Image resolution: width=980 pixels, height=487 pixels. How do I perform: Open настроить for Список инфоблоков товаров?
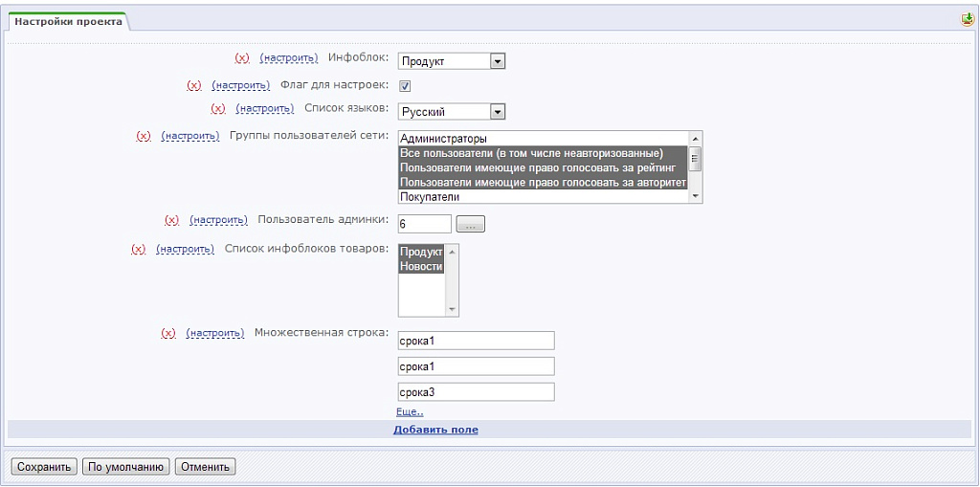click(x=185, y=249)
